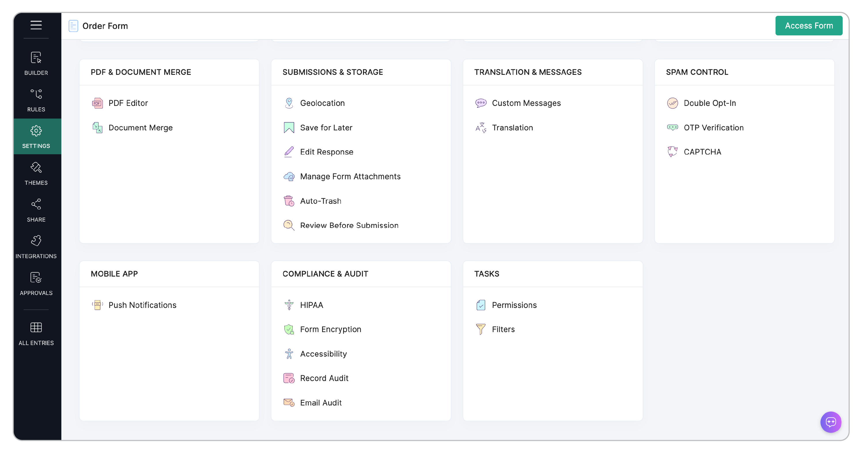Image resolution: width=868 pixels, height=457 pixels.
Task: Click the Save for Later bookmark icon
Action: [289, 127]
